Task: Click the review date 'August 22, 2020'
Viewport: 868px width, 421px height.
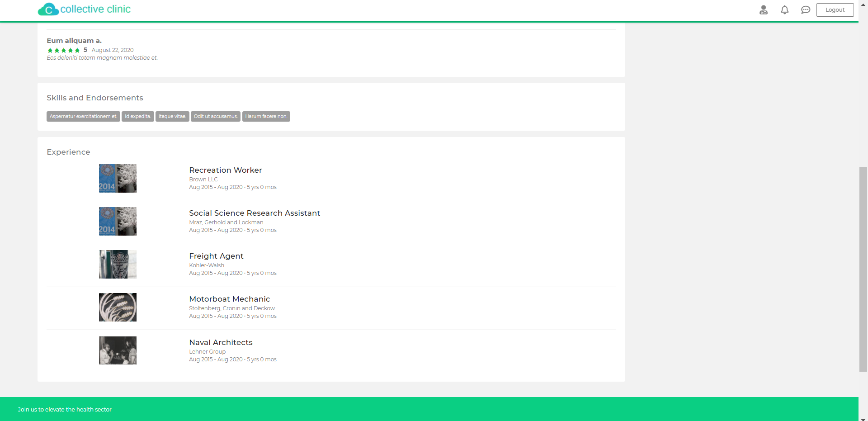Action: (x=113, y=50)
